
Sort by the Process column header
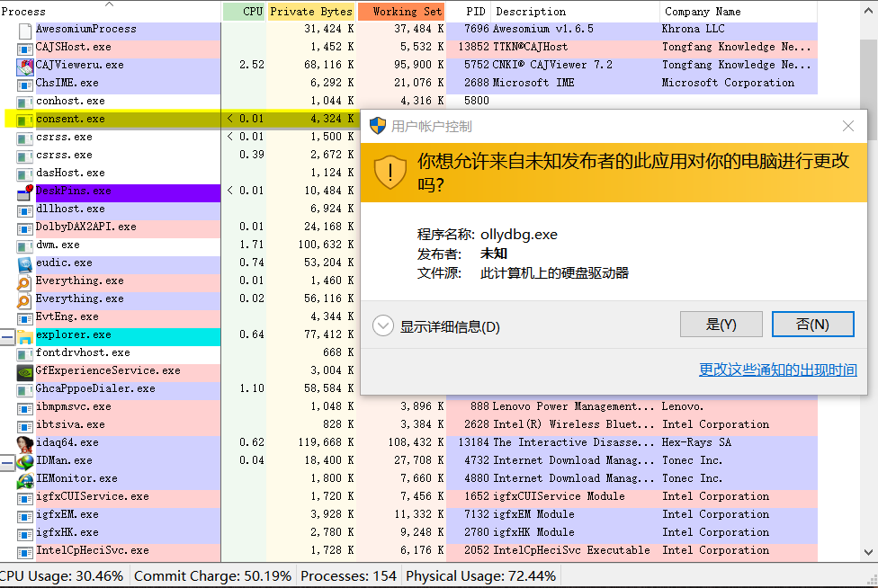coord(110,11)
